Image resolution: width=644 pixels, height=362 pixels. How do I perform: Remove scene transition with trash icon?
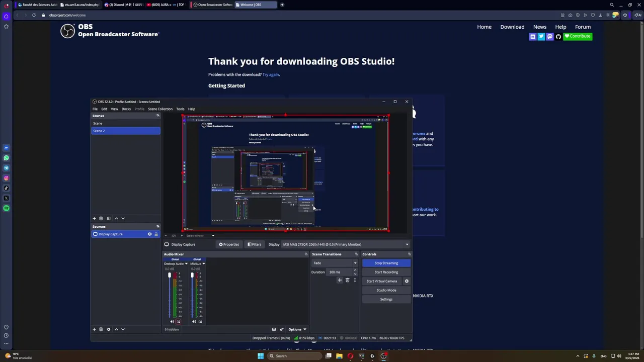pyautogui.click(x=347, y=281)
